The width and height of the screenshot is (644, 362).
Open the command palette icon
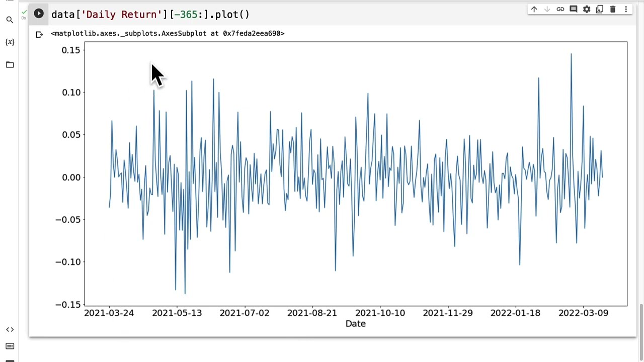click(10, 346)
